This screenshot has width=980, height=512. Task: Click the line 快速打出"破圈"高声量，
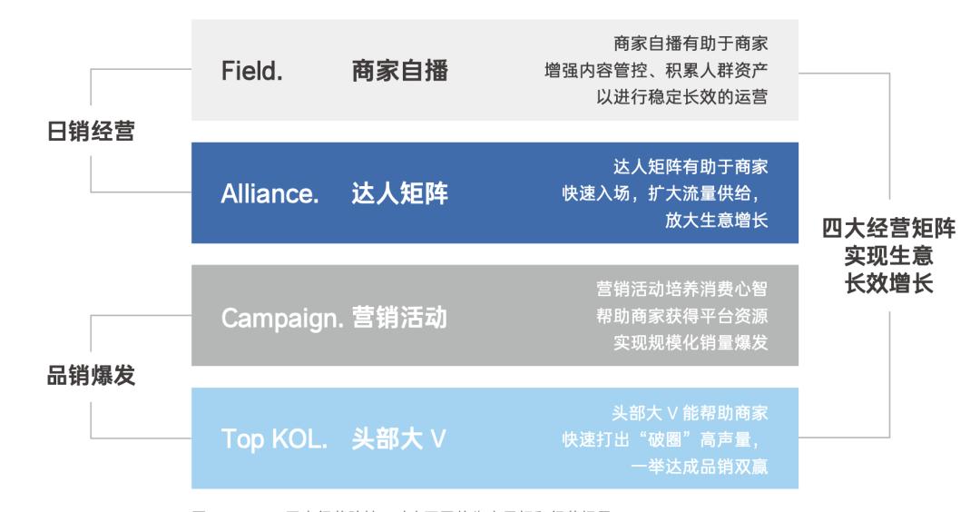[667, 440]
